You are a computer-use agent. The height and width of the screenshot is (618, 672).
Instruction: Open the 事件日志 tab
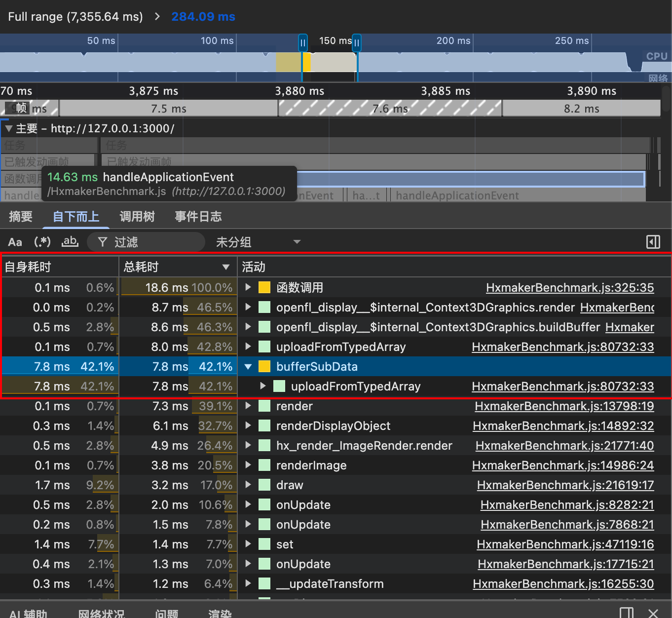198,217
